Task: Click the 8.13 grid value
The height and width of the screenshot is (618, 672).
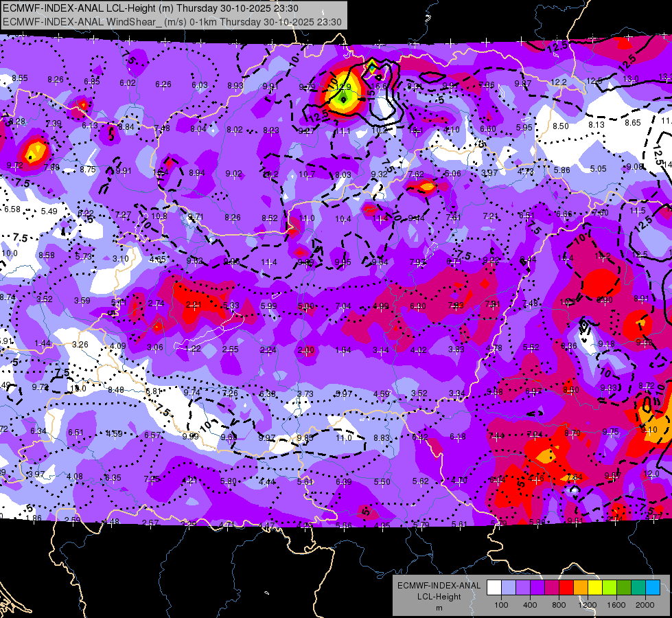Action: tap(596, 125)
